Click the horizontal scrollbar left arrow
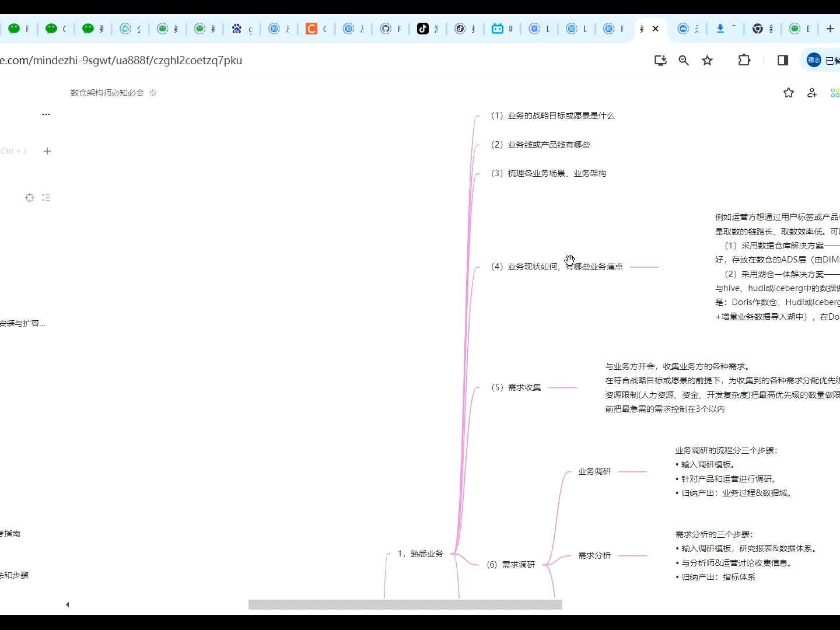The image size is (840, 630). tap(68, 604)
